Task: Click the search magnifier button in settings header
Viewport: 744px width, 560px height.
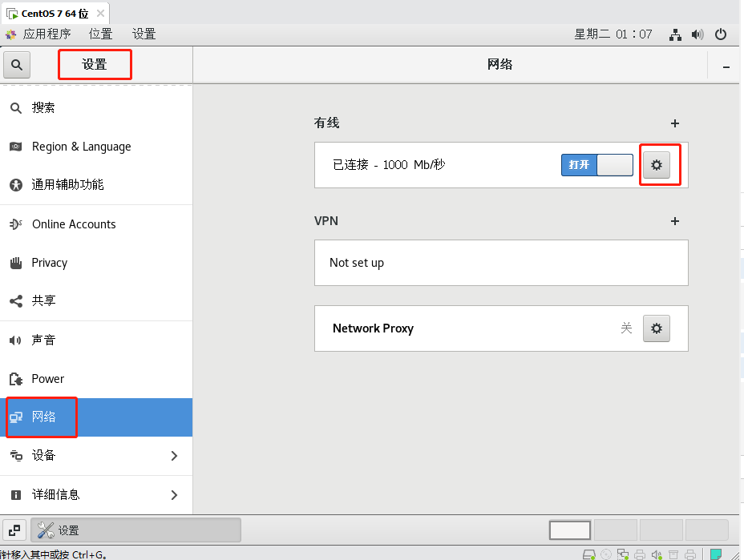Action: click(x=17, y=65)
